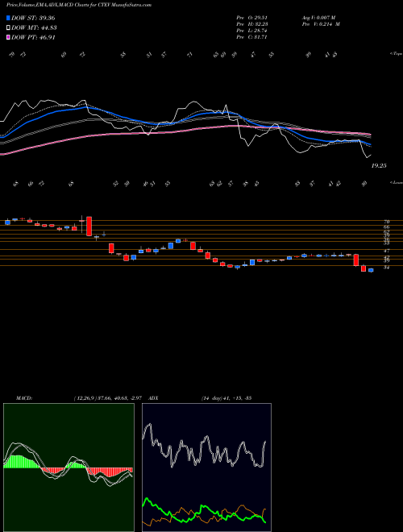Click the 19.25 price label
The image size is (403, 532).
[x=379, y=166]
